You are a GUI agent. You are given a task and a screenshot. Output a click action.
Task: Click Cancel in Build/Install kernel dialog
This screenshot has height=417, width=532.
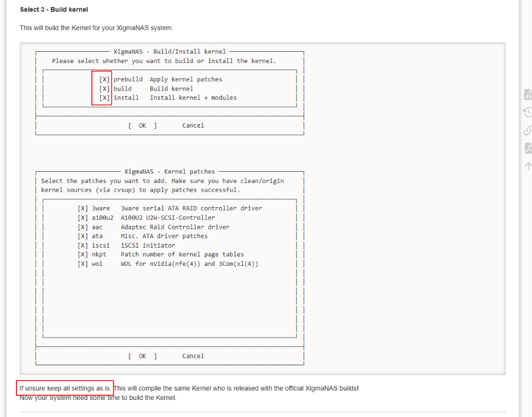[x=193, y=125]
